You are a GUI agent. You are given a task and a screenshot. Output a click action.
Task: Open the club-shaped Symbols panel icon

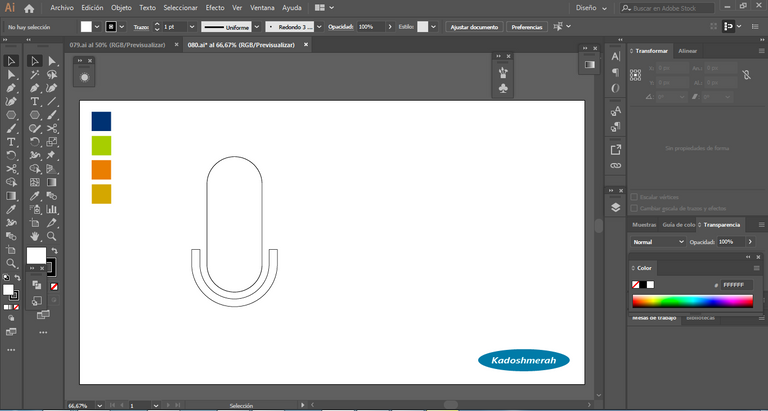(503, 88)
